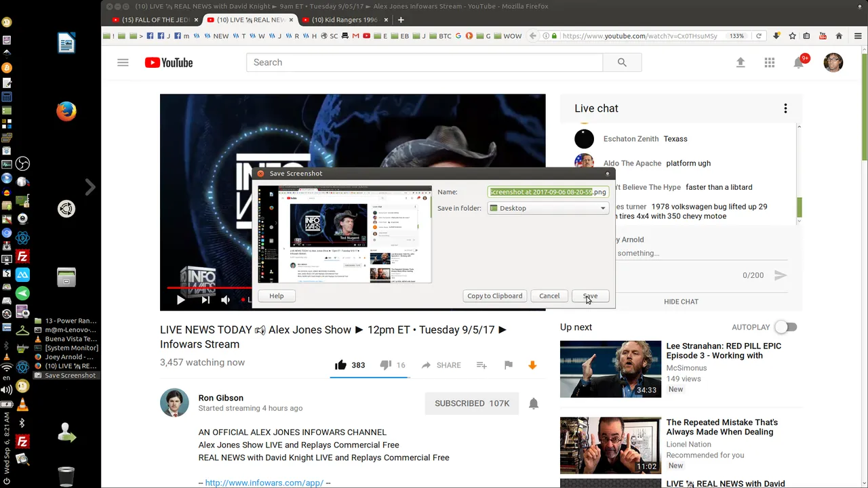Open the Live chat three-dot options menu
Screen dimensions: 868x488
(785, 108)
